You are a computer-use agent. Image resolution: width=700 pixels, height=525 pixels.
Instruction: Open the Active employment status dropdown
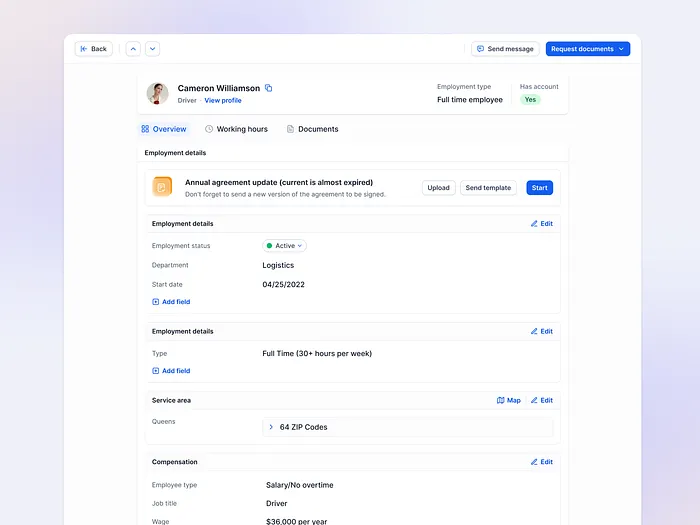tap(284, 246)
